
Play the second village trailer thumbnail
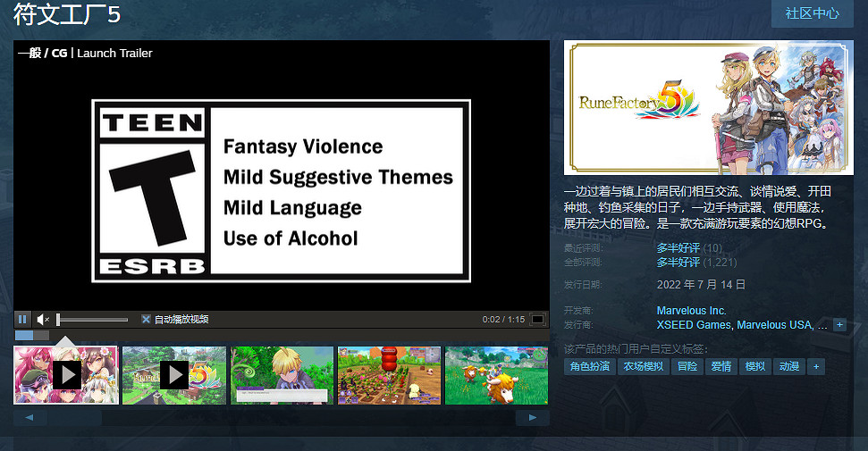(x=174, y=375)
